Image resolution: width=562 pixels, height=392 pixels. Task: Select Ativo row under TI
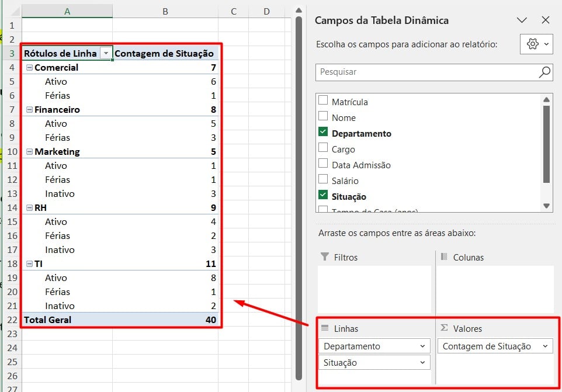click(56, 278)
